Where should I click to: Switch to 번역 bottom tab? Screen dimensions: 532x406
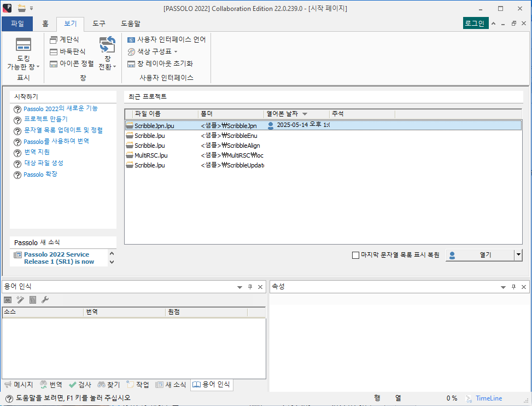coord(51,385)
